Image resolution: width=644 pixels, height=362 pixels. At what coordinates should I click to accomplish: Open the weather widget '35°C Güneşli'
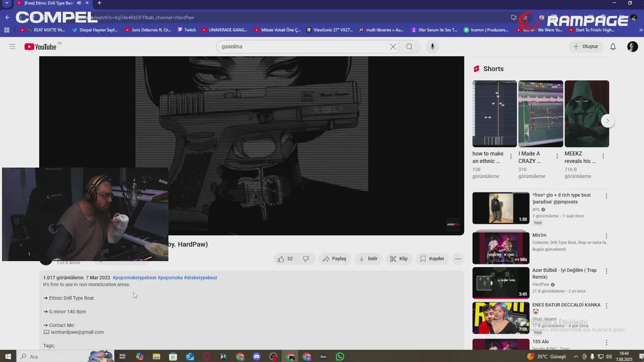coord(546,356)
